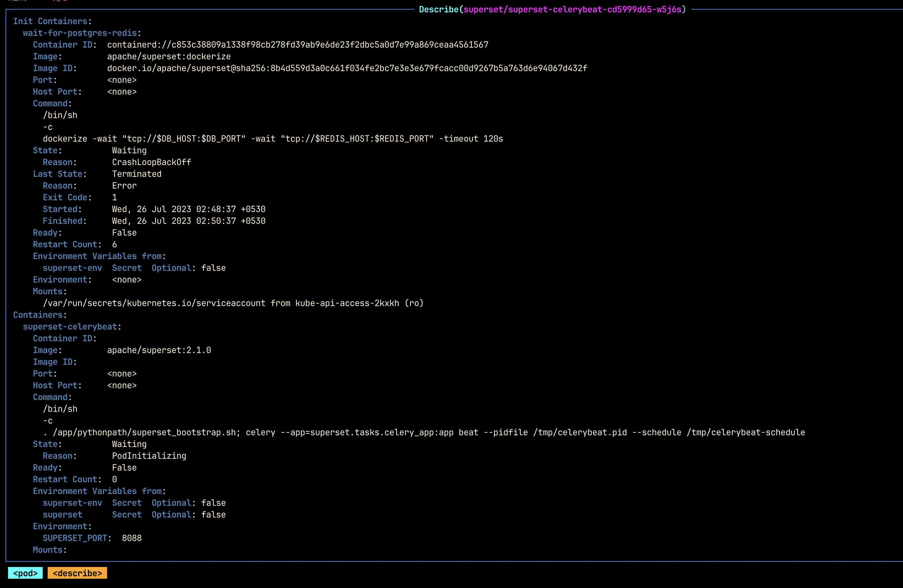This screenshot has width=903, height=588.
Task: Click the apache/superset:dockerize image name
Action: point(168,56)
